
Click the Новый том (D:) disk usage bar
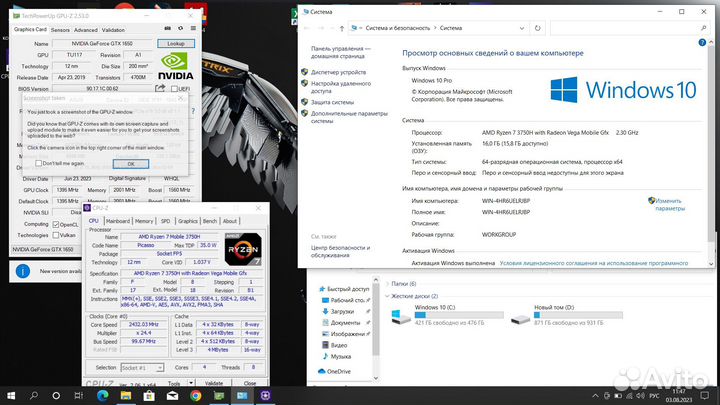tap(578, 315)
